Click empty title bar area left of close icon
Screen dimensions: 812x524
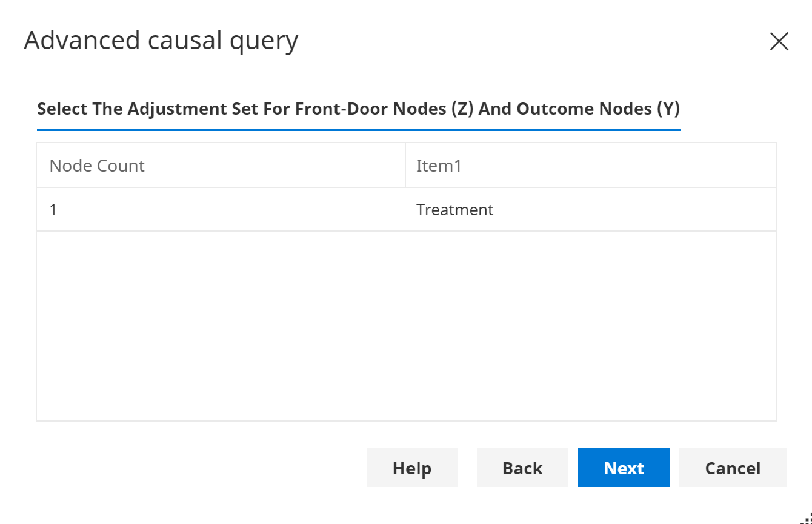click(x=533, y=41)
